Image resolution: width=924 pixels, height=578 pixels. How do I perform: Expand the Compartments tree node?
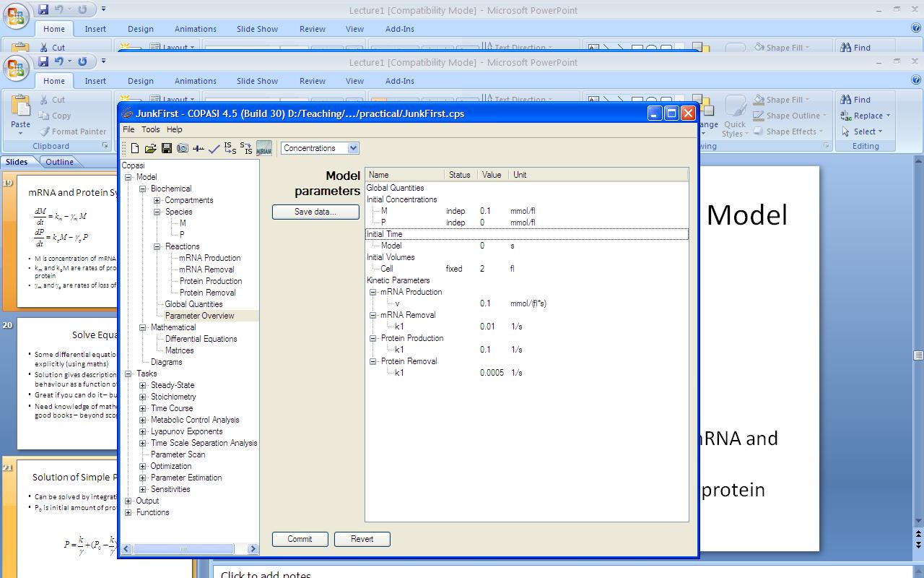click(157, 200)
